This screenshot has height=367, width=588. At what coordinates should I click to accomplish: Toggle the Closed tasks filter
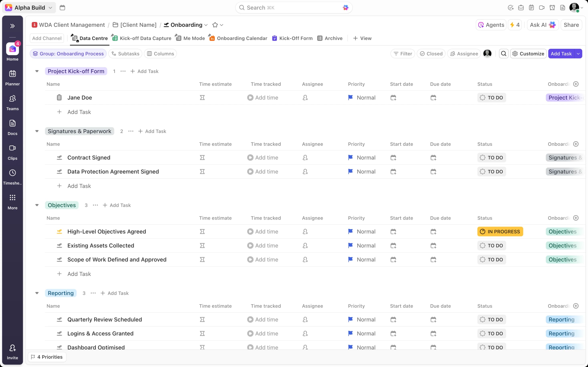point(431,54)
